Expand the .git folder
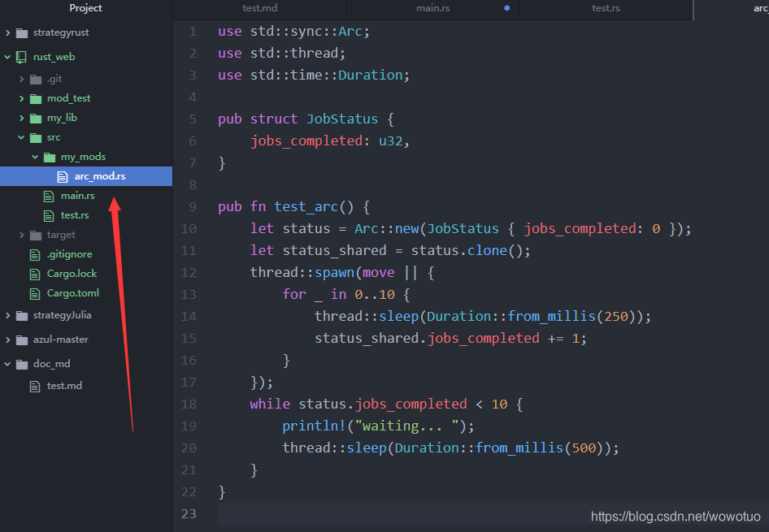 [21, 78]
